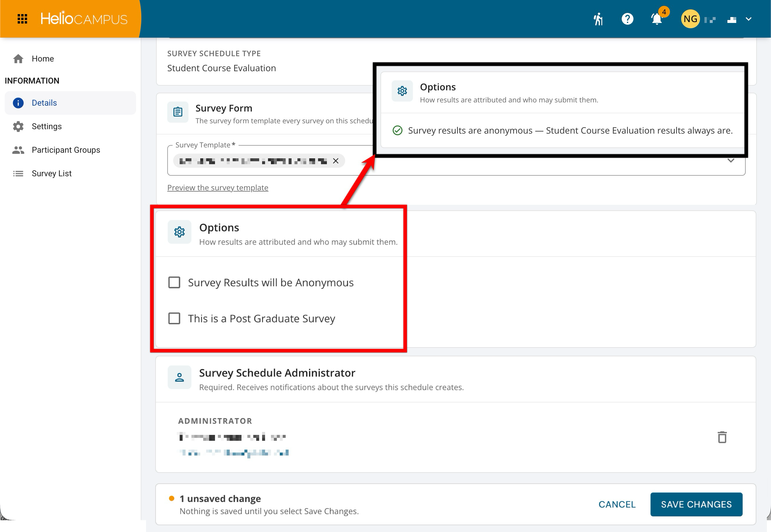Click the Student Course Evaluation text

point(221,68)
